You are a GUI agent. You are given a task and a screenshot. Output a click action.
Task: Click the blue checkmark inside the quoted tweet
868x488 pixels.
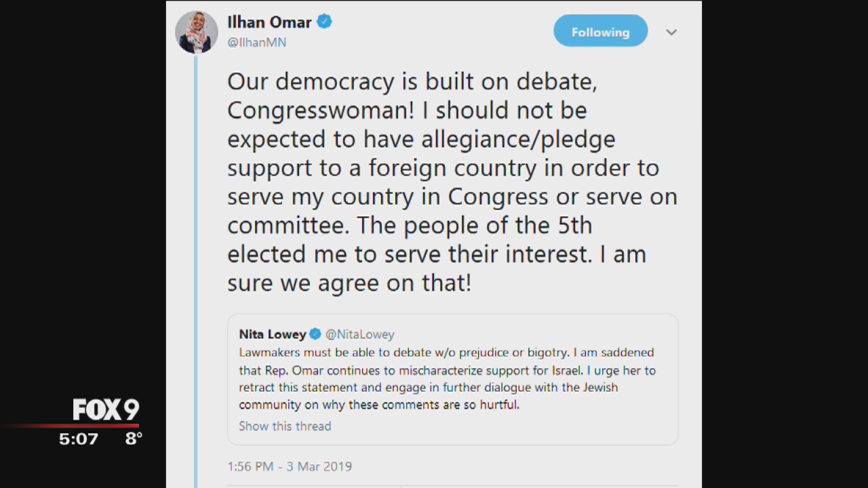(315, 333)
